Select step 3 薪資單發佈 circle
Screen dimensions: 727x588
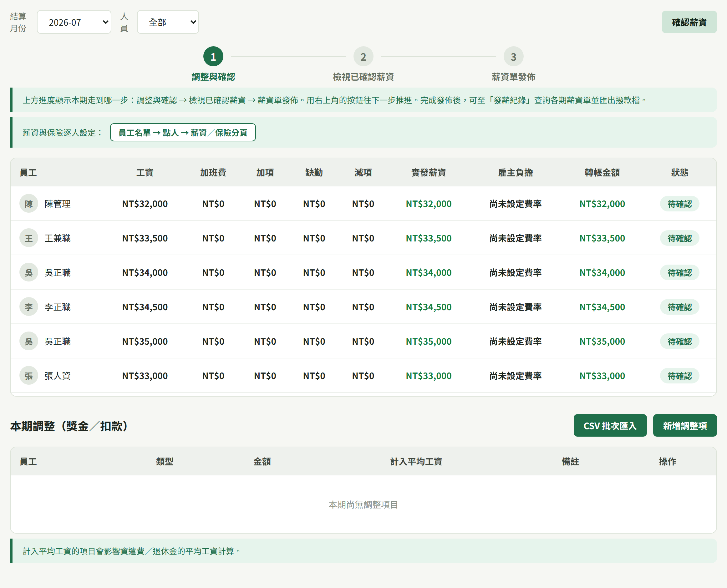[513, 57]
